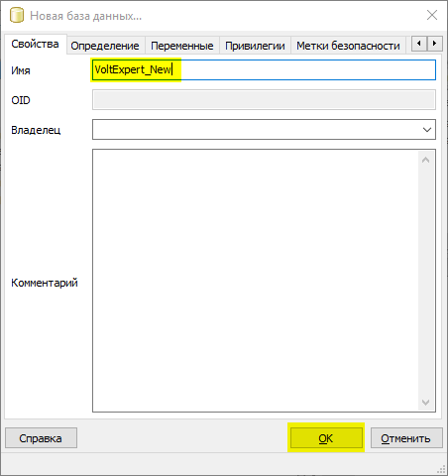Switch to the Свойства tab
Viewport: 448px width, 476px height.
35,44
